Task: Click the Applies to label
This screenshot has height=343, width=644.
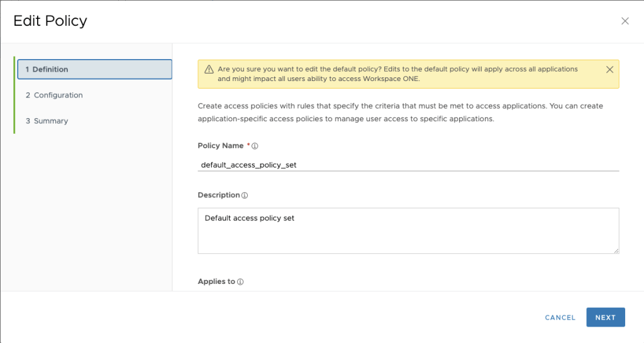Action: [216, 282]
